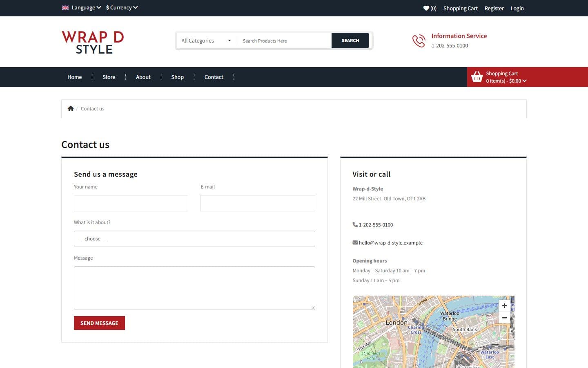Open the Store menu item
This screenshot has height=368, width=588.
click(109, 77)
